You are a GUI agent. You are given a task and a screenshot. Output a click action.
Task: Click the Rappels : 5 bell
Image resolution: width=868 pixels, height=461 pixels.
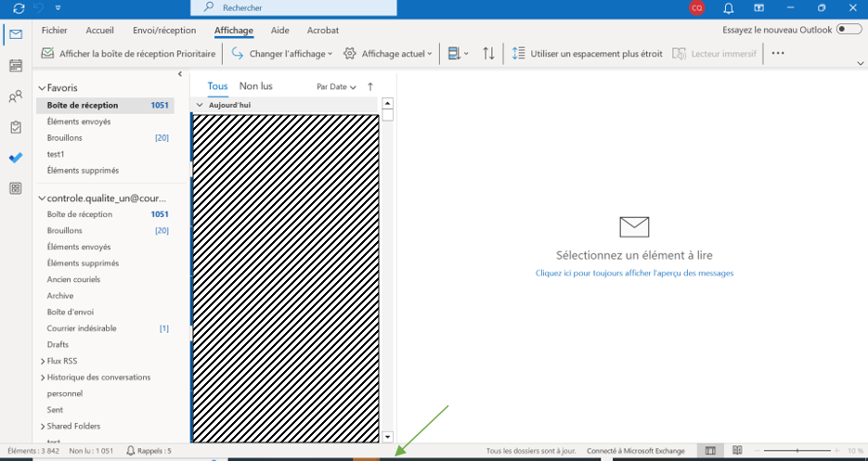149,451
